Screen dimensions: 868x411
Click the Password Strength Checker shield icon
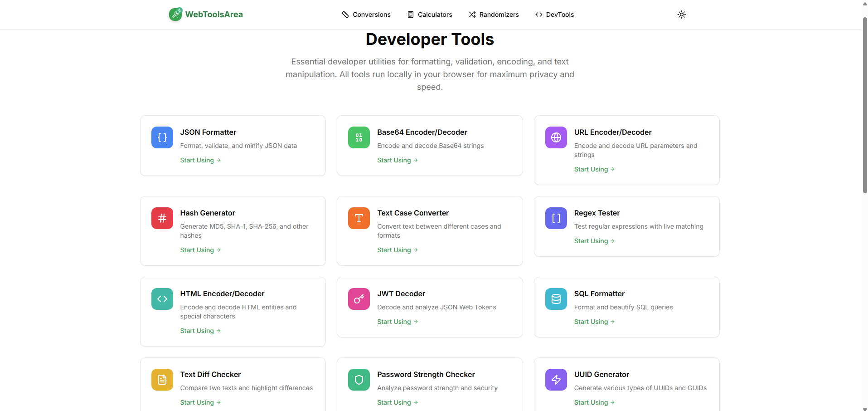tap(359, 380)
